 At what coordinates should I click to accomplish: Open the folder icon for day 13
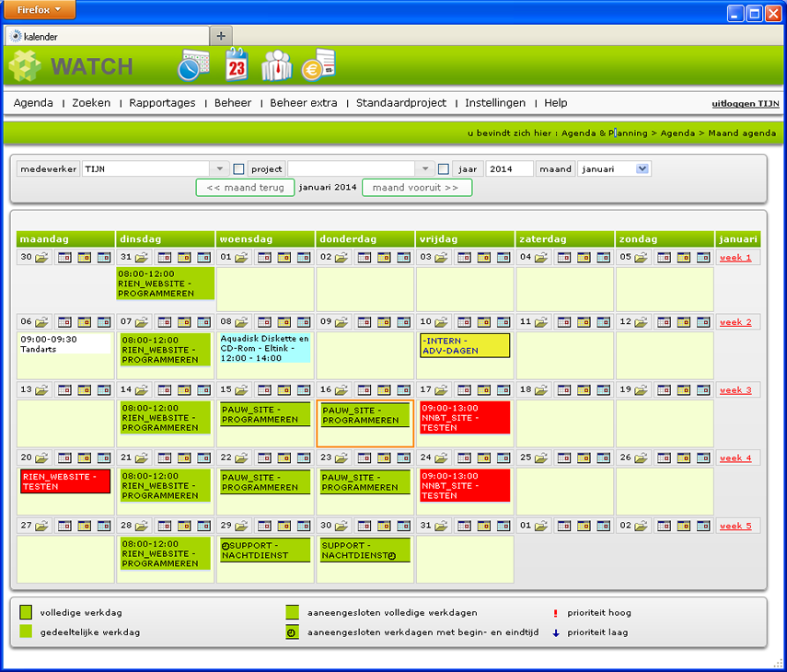tap(41, 390)
